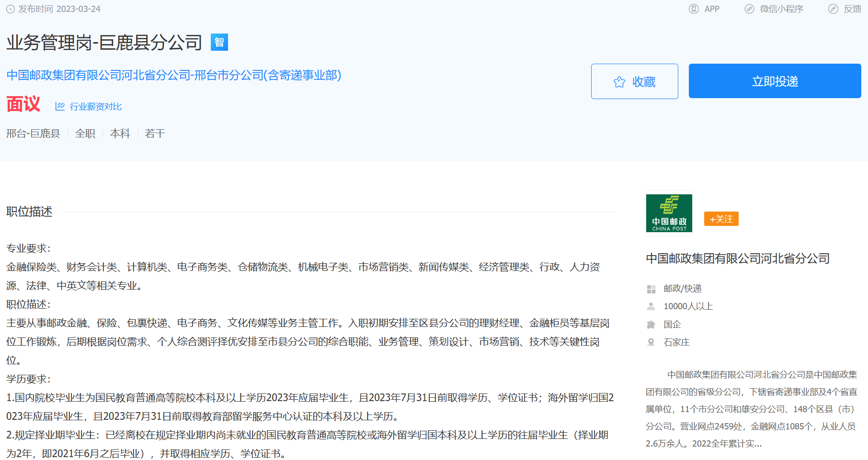868x460 pixels.
Task: Click the location text 邢台-巨鹿县
Action: [33, 134]
